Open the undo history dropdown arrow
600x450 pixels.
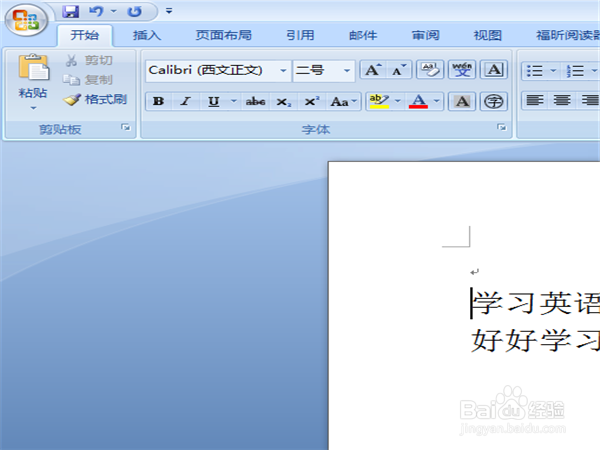[x=114, y=11]
